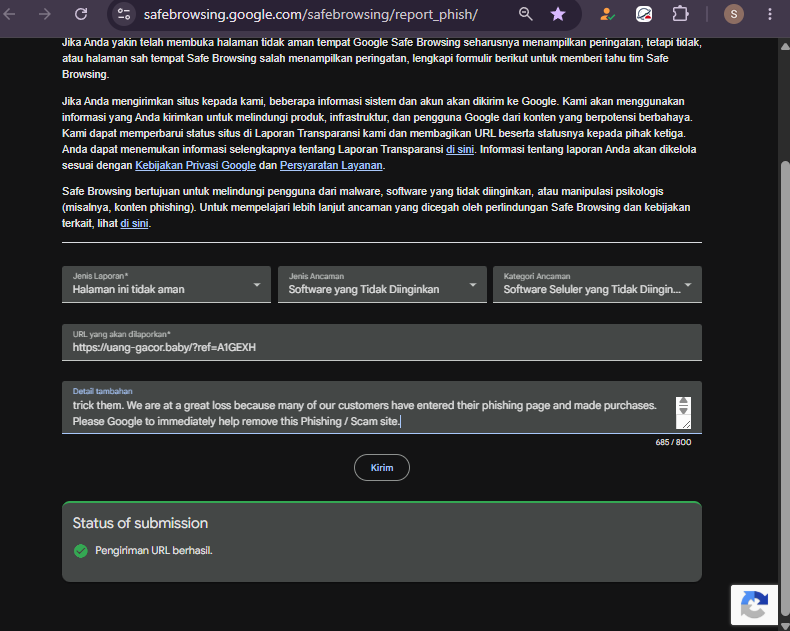Open the profile avatar labeled S
This screenshot has width=790, height=631.
pyautogui.click(x=734, y=14)
